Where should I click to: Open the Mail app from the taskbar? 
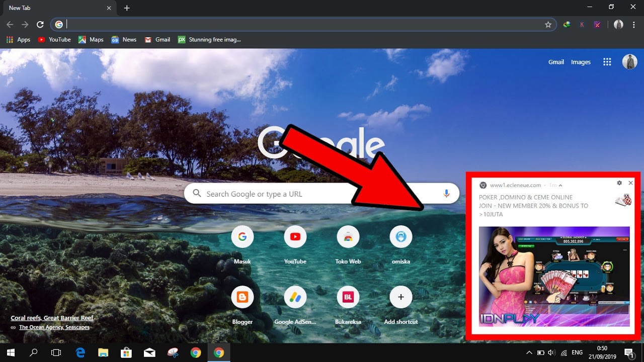coord(149,353)
